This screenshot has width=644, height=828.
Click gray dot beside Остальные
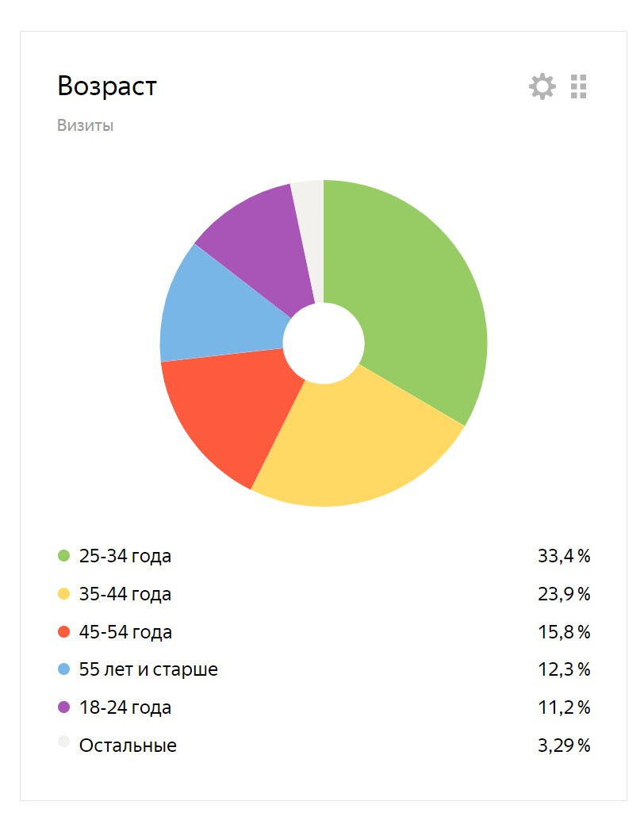(64, 743)
